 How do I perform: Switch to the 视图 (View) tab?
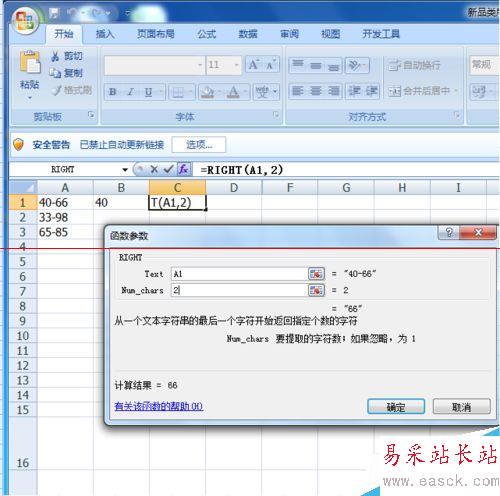click(330, 34)
